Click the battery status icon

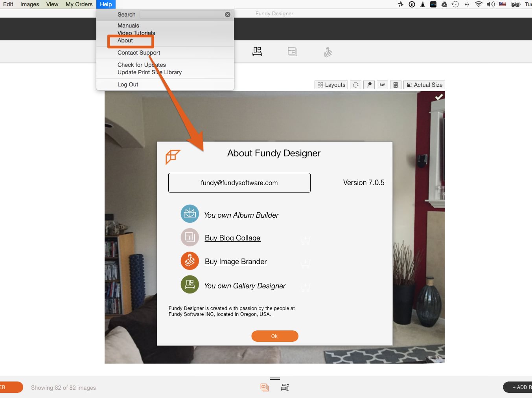516,4
